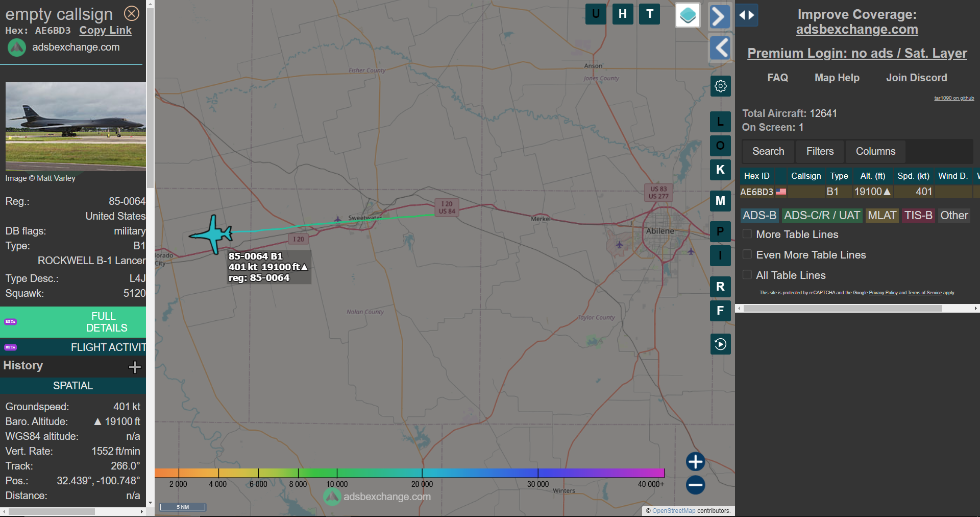Open reCAPTCHA Terms of Service link
Viewport: 980px width, 517px height.
[x=924, y=293]
